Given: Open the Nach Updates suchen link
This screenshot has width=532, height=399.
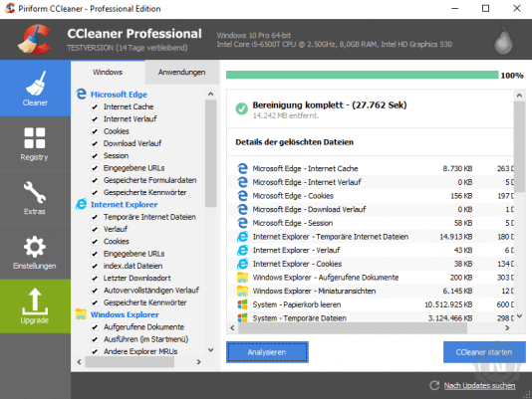Looking at the screenshot, I should 479,385.
